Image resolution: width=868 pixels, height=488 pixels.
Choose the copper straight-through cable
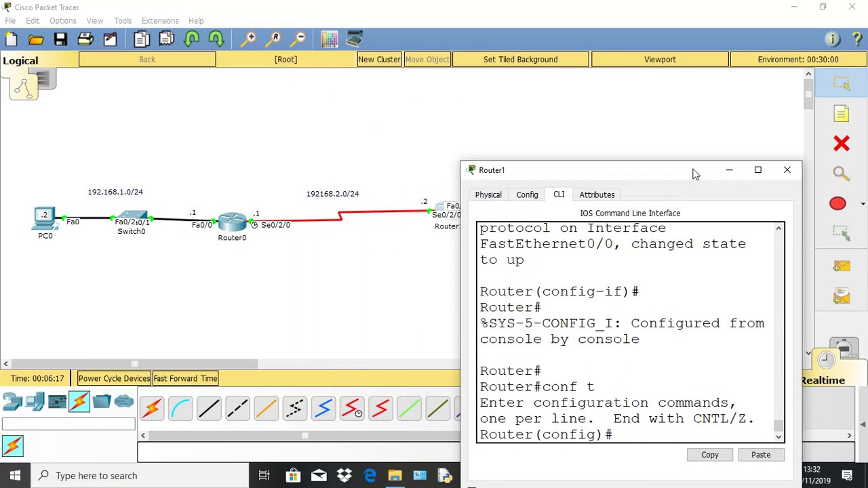click(209, 408)
